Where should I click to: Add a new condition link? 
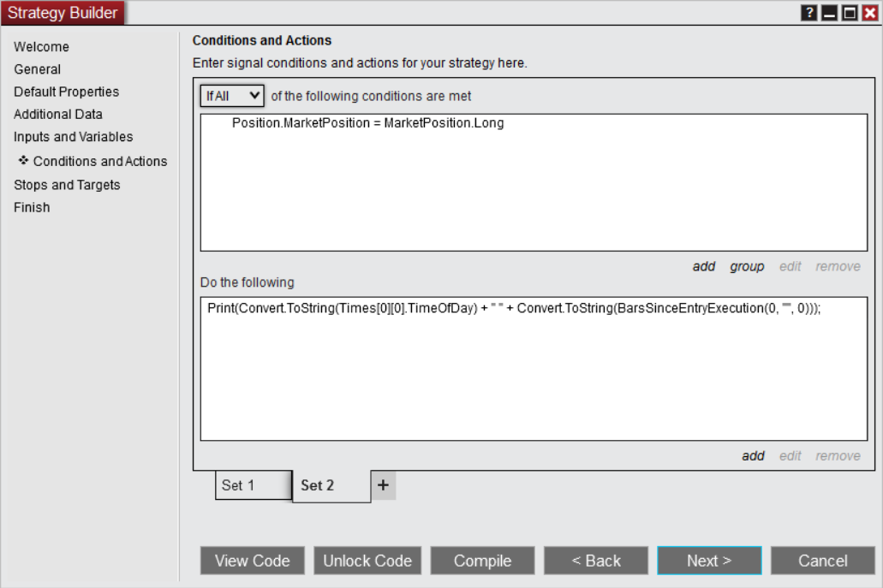704,266
